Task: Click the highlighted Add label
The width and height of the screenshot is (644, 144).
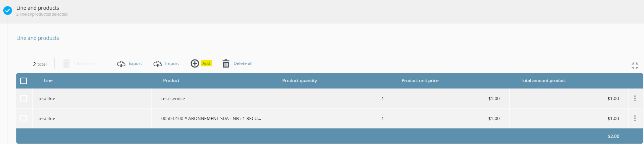Action: click(206, 63)
